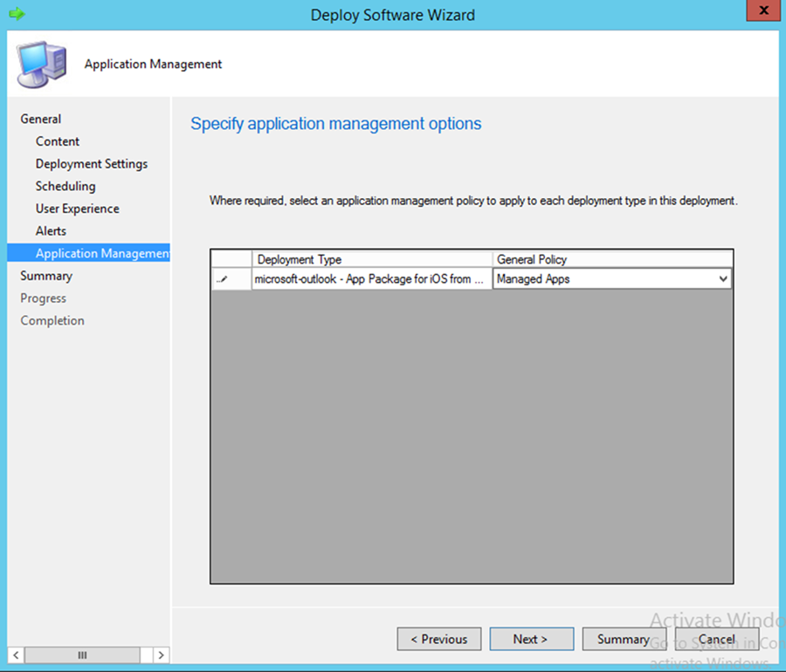Click the 'Where required, select an application' instruction text

473,201
